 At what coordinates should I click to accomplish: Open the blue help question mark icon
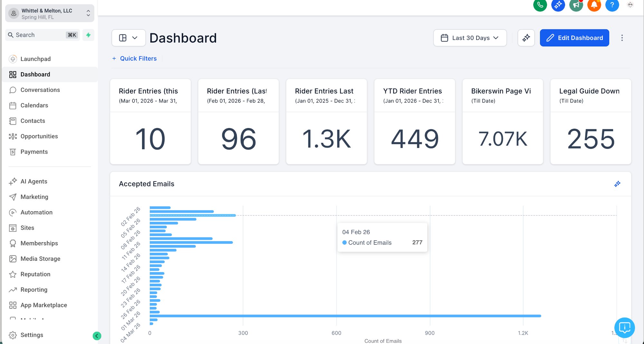(612, 5)
